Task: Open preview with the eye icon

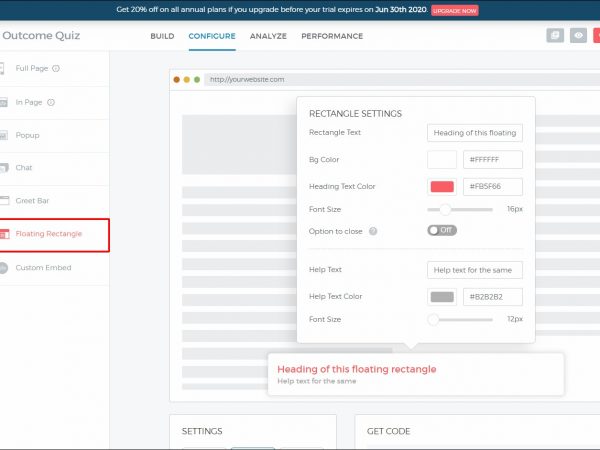Action: pos(578,36)
